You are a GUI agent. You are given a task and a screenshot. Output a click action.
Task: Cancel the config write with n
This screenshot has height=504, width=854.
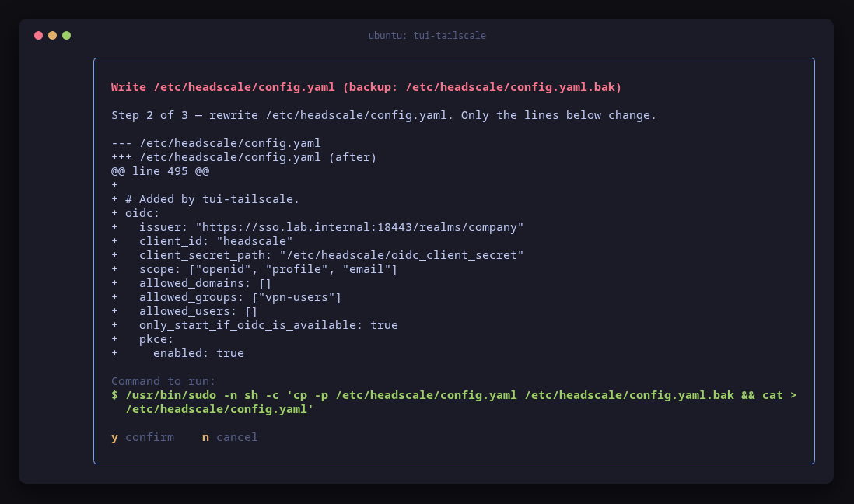(230, 437)
